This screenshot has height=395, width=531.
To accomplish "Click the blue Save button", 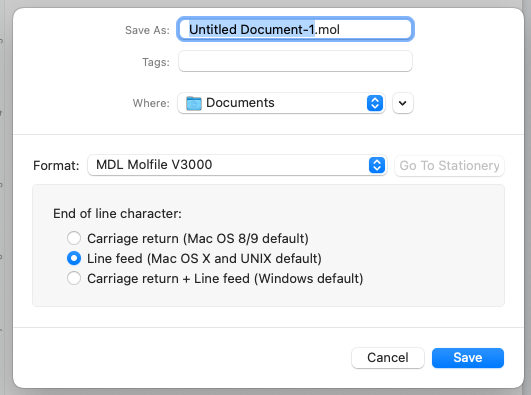I will click(x=468, y=358).
